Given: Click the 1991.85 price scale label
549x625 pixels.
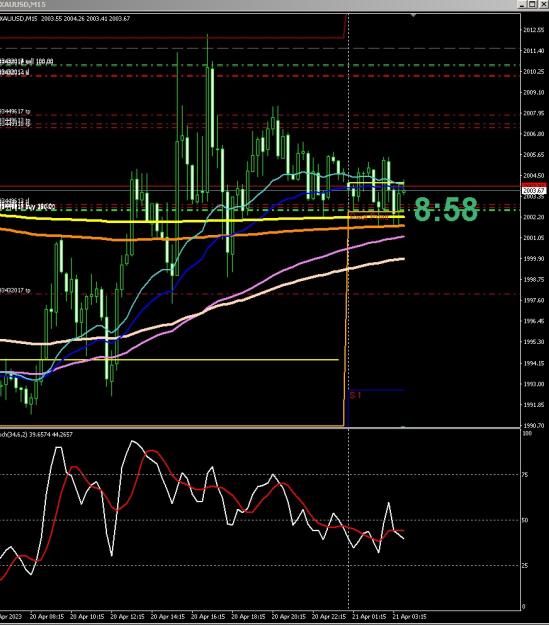Looking at the screenshot, I should point(534,405).
